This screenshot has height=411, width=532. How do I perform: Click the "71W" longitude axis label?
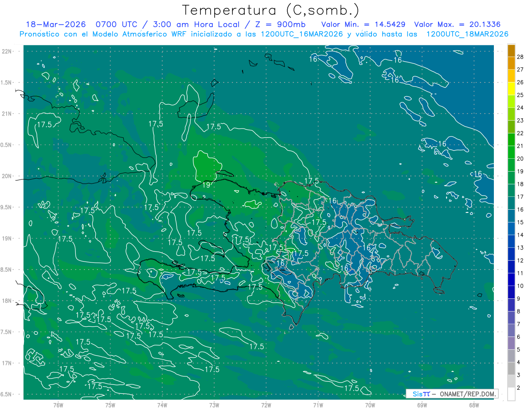[318, 405]
